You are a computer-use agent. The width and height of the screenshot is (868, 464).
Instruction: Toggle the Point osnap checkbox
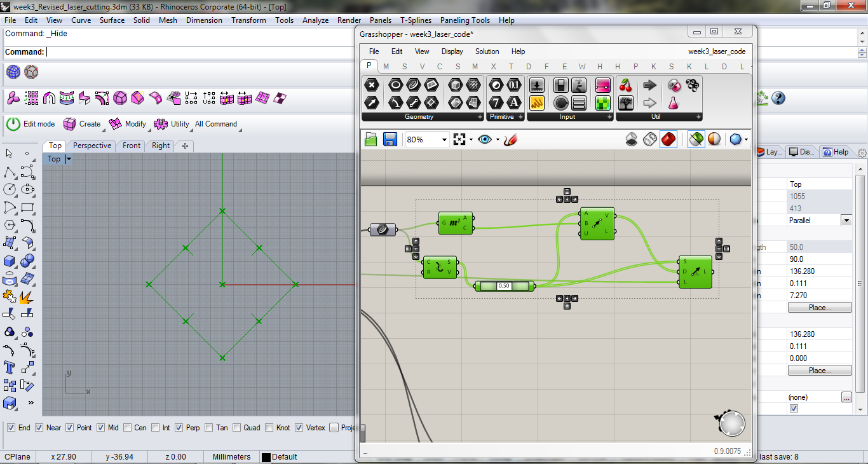[x=70, y=428]
